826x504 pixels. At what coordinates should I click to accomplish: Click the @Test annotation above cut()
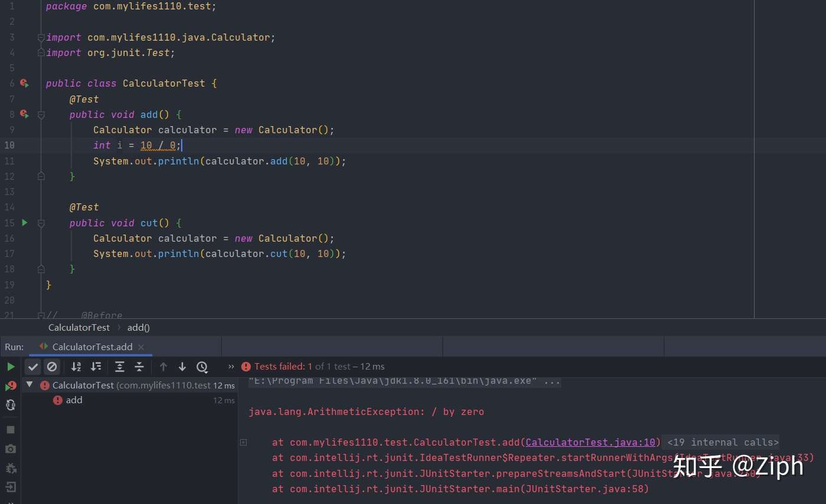coord(84,207)
